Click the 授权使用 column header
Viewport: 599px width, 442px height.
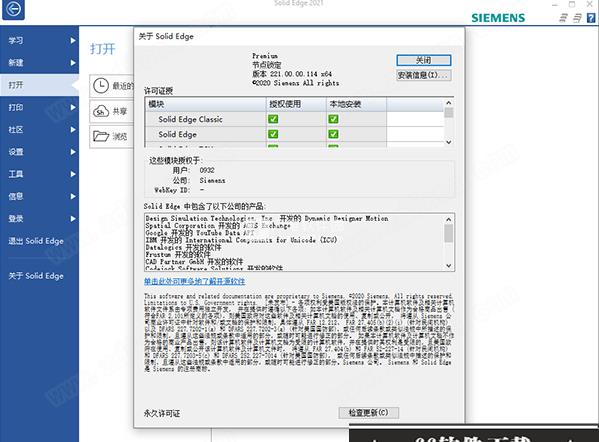[x=296, y=104]
